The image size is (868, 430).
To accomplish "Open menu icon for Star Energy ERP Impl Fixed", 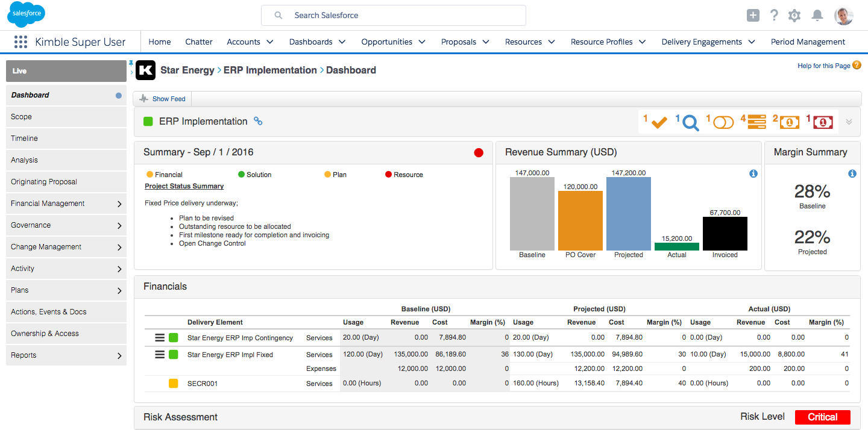I will click(160, 355).
